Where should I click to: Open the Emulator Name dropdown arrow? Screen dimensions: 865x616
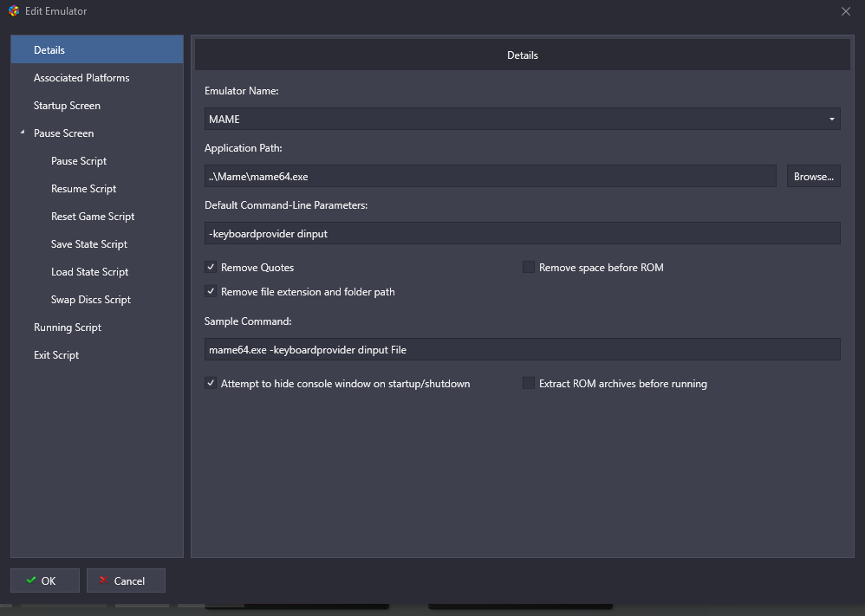click(831, 119)
